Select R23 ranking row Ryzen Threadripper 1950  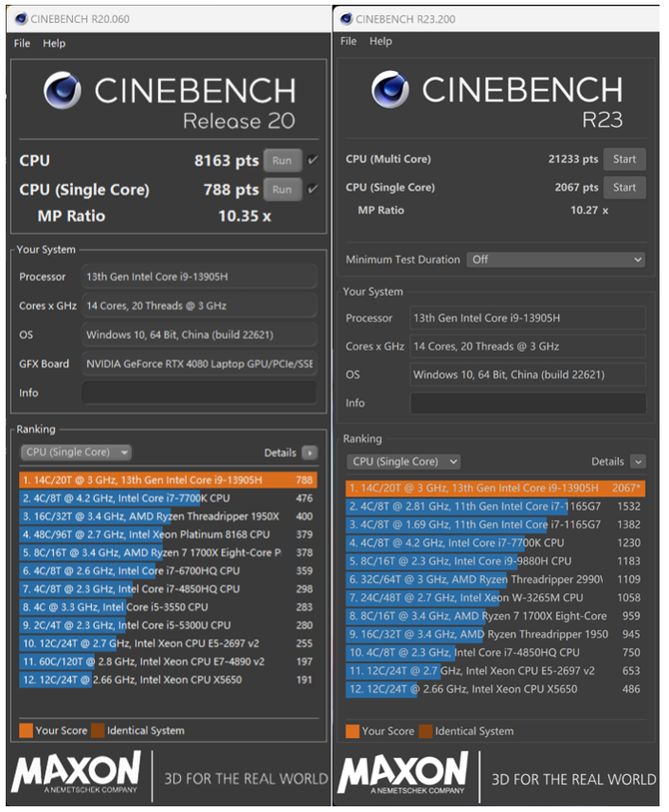[495, 634]
